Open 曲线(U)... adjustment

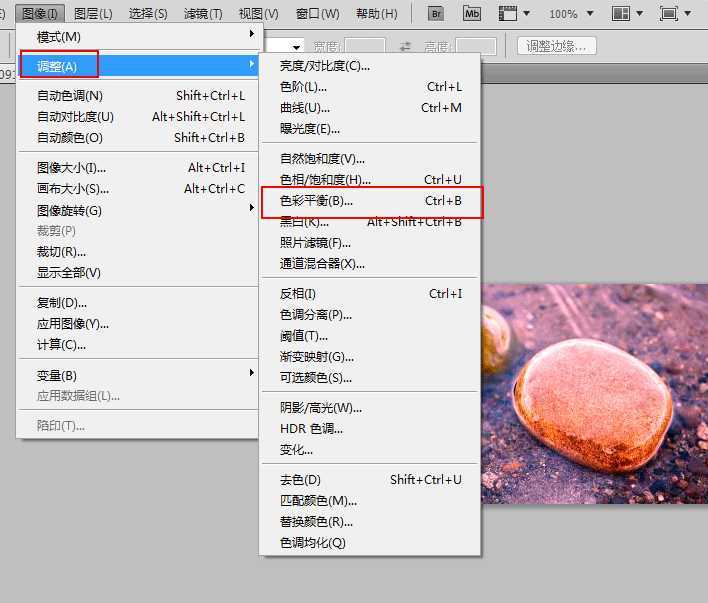click(370, 108)
